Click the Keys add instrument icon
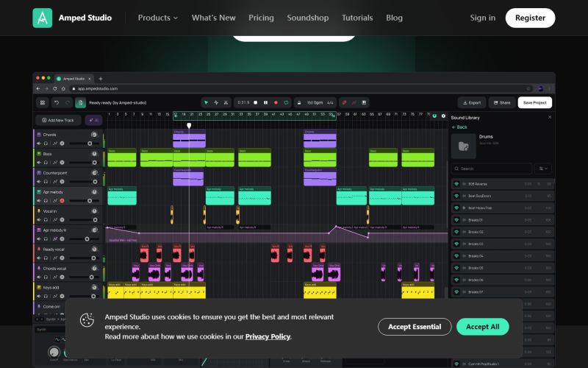Screen dimensions: 588x368 [39, 287]
